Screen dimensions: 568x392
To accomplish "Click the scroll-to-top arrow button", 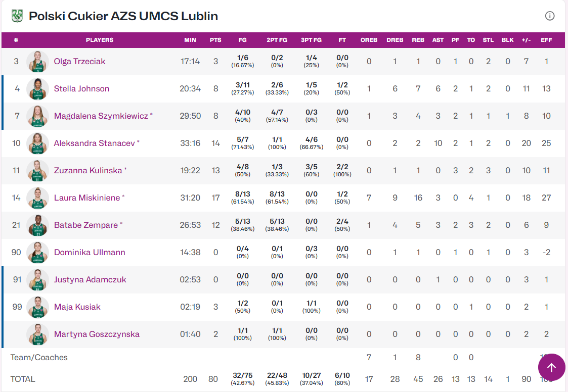I will pyautogui.click(x=551, y=367).
